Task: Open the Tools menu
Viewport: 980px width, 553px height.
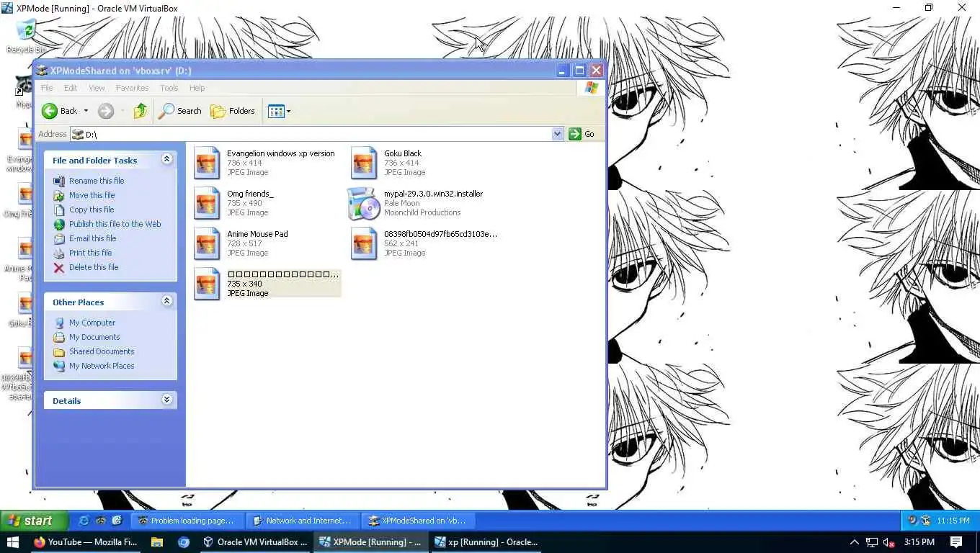Action: pos(169,88)
